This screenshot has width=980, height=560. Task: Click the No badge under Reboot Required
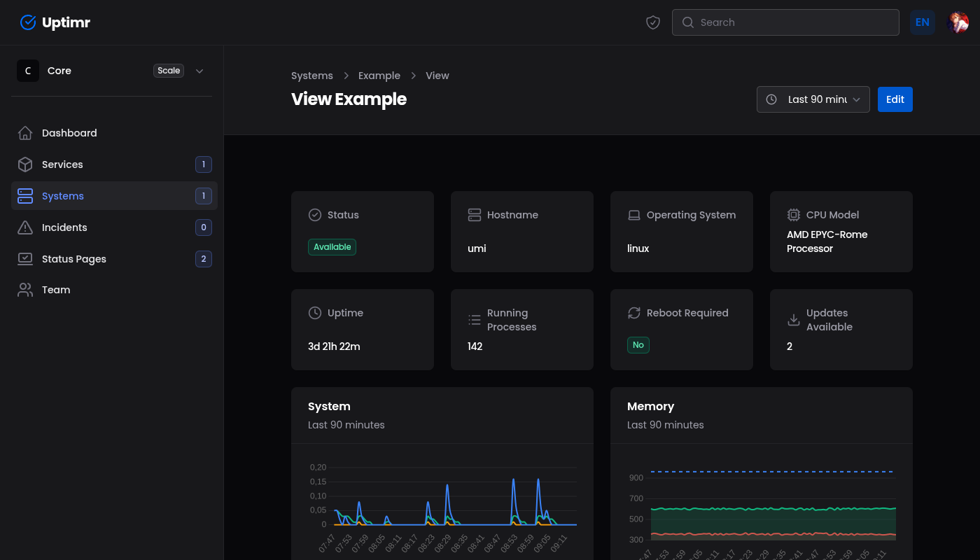pyautogui.click(x=638, y=345)
